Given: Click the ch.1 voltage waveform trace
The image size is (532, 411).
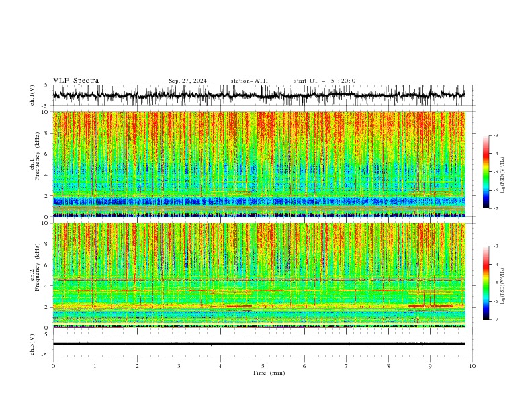Looking at the screenshot, I should (259, 95).
